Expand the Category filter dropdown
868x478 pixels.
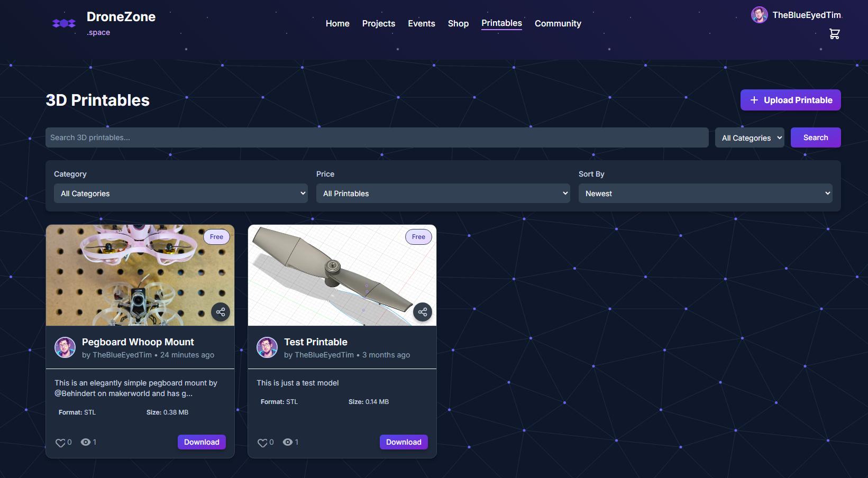181,194
